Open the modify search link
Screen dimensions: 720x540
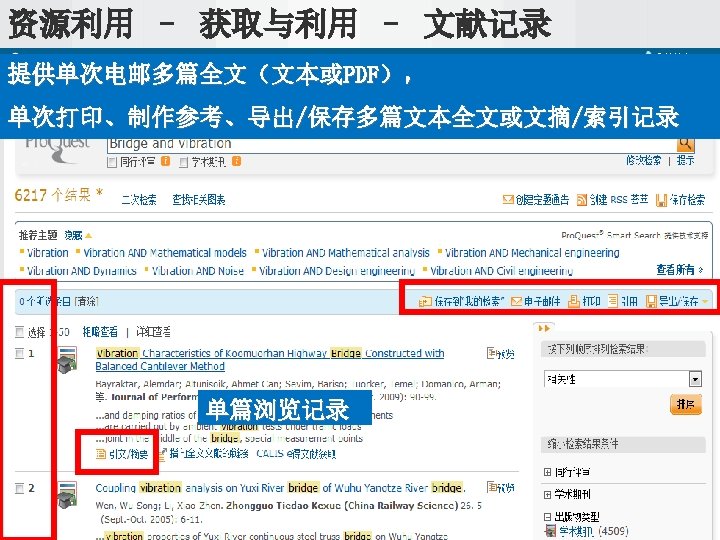click(x=644, y=160)
